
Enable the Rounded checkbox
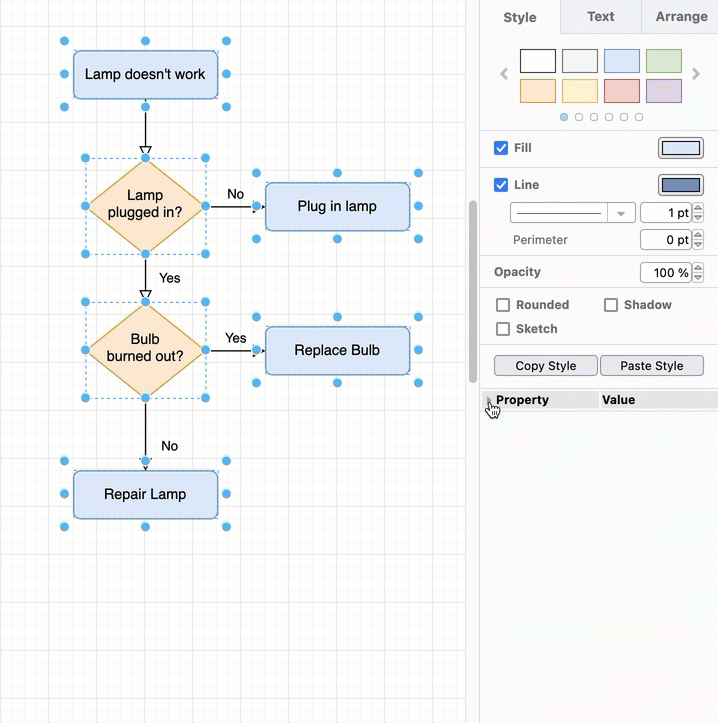point(504,305)
